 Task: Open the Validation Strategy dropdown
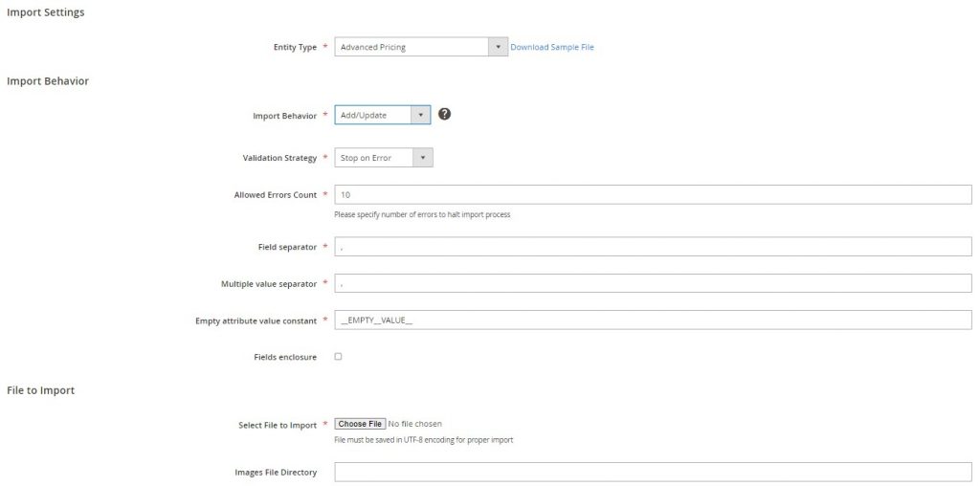383,158
